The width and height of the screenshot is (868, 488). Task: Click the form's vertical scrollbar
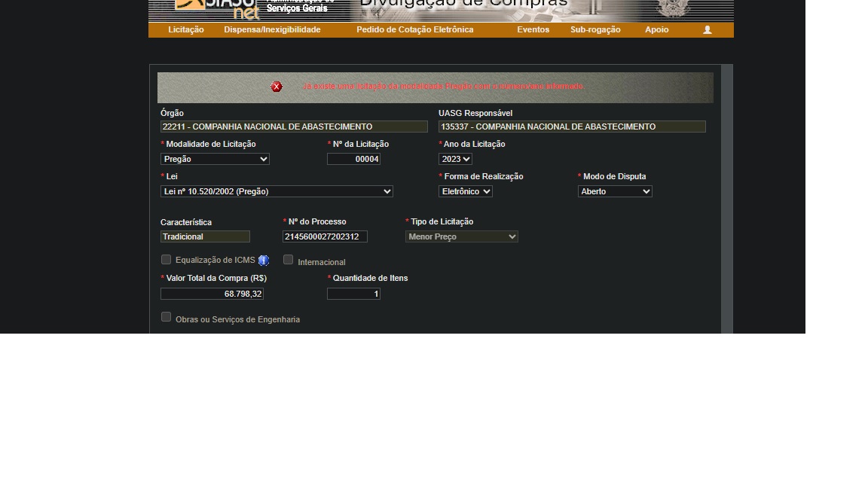727,199
